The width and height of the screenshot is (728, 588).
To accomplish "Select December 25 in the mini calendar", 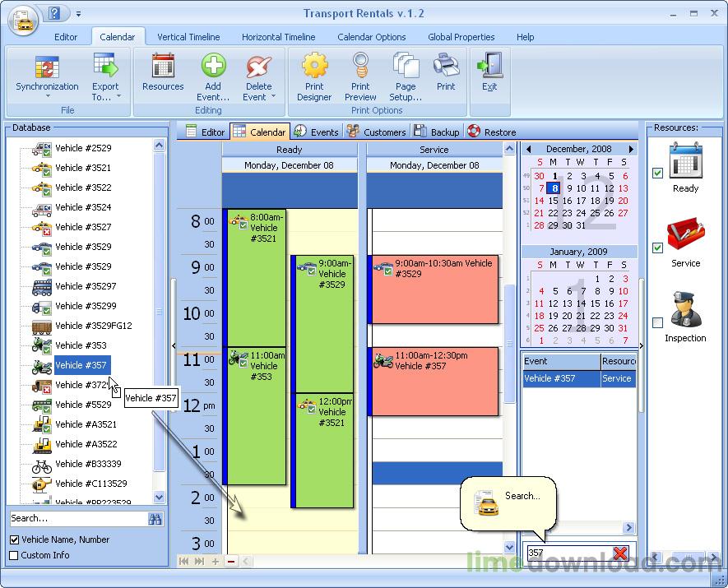I will (595, 213).
